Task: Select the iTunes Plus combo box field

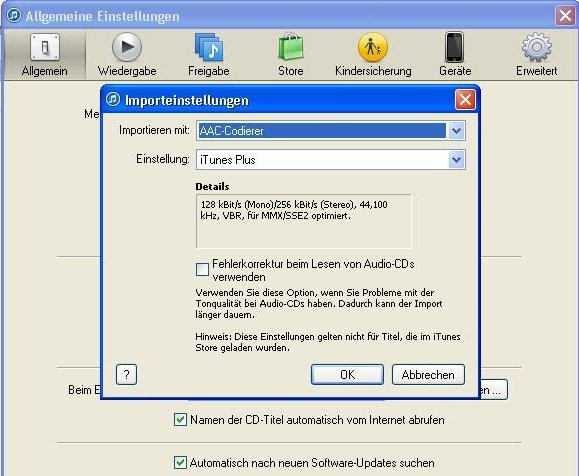Action: coord(330,160)
